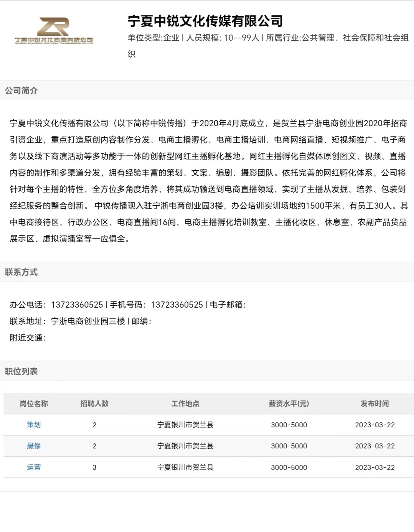The image size is (414, 532).
Task: Select the 工作地点 column header
Action: click(x=185, y=404)
